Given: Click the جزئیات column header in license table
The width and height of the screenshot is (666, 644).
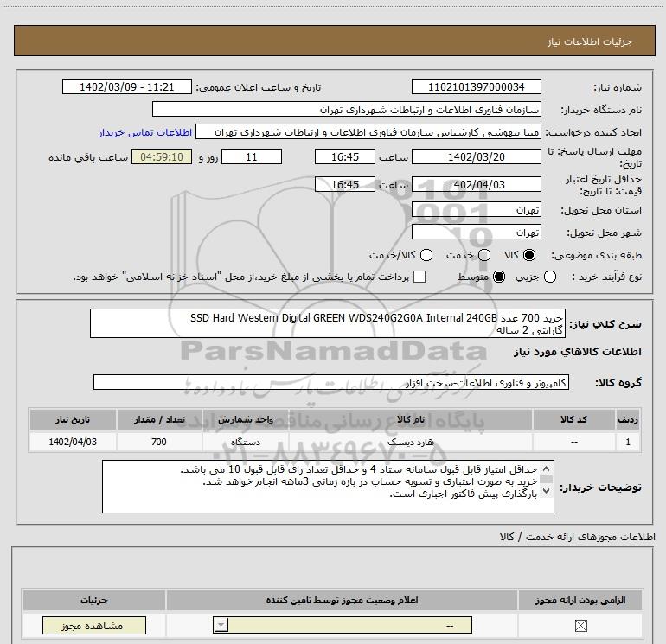Looking at the screenshot, I should point(94,600).
